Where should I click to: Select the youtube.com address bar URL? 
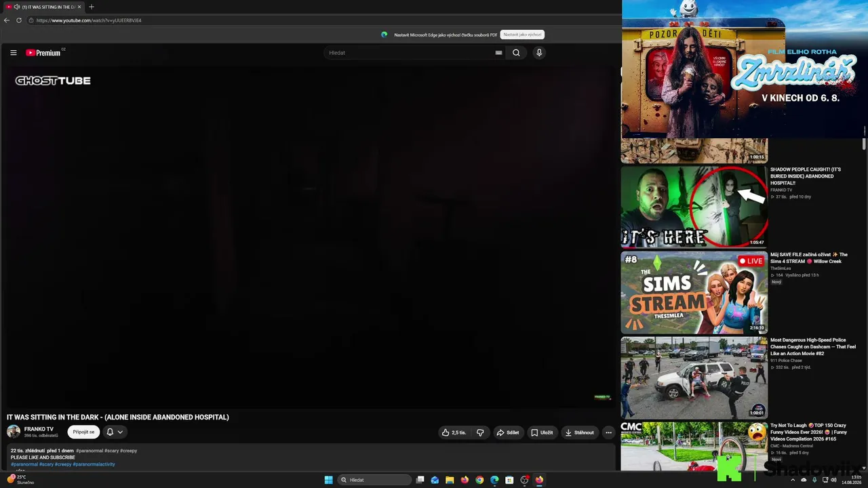point(89,20)
